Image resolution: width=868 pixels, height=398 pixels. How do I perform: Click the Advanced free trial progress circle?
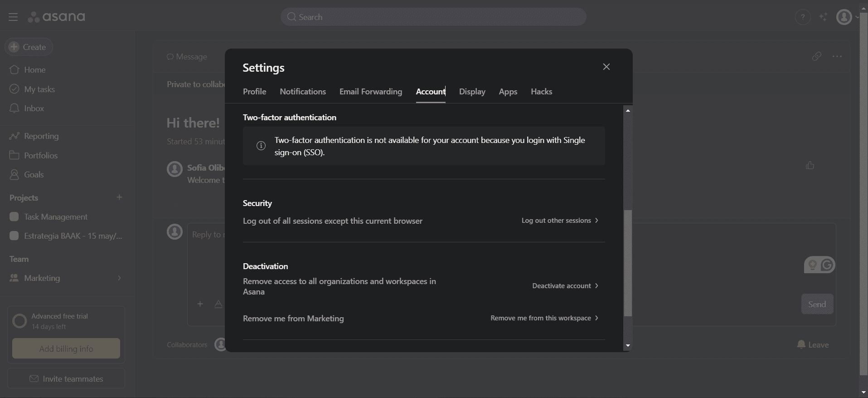[19, 321]
